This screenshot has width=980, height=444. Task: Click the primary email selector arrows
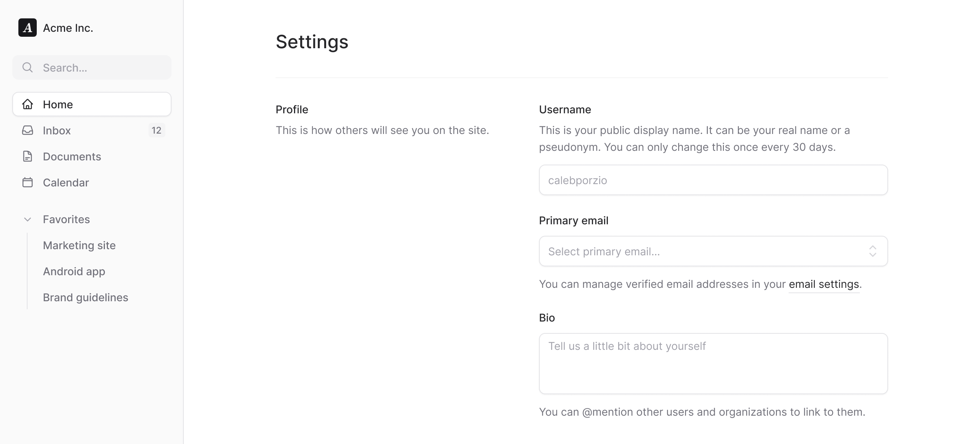click(872, 251)
